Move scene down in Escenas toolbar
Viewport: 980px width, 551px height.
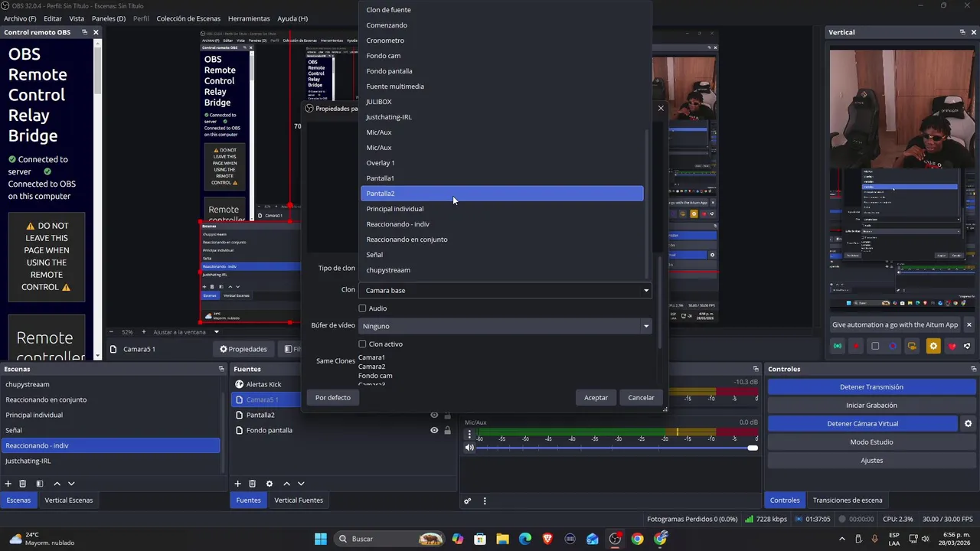[x=71, y=484]
